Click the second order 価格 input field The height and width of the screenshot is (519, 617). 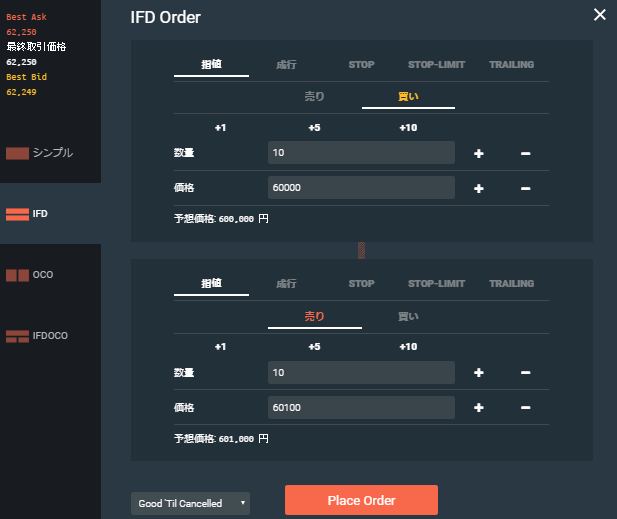click(x=361, y=408)
